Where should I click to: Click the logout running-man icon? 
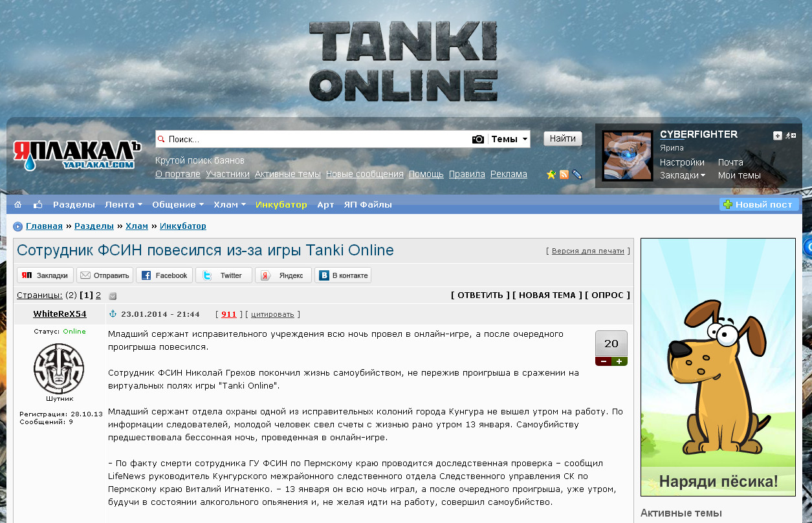[791, 135]
